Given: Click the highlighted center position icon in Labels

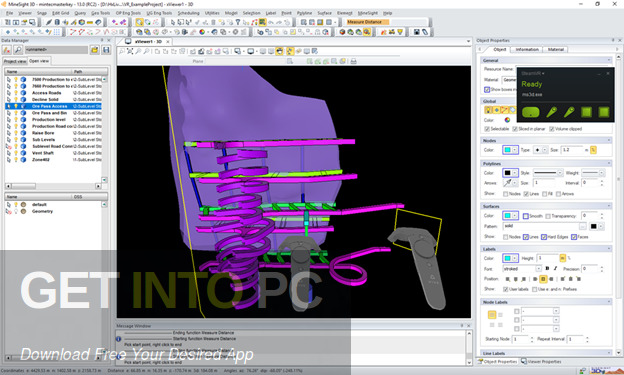Looking at the screenshot, I should [x=543, y=279].
